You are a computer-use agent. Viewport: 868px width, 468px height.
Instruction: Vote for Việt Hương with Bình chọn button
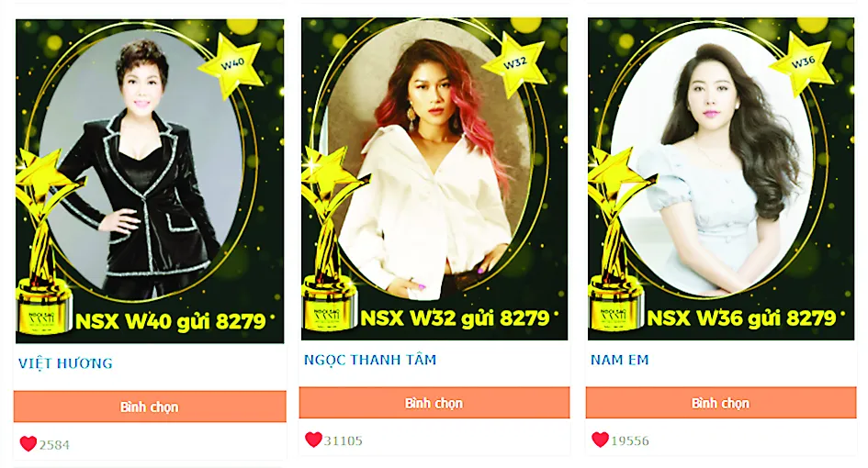coord(150,407)
